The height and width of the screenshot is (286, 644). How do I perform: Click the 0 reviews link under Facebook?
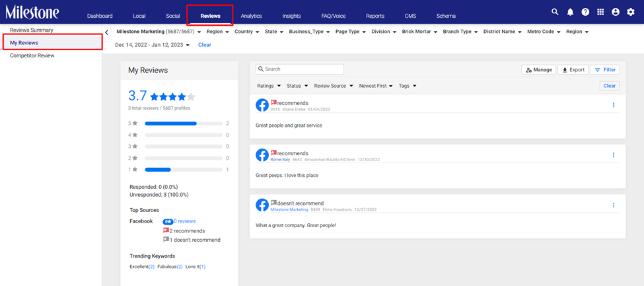184,221
